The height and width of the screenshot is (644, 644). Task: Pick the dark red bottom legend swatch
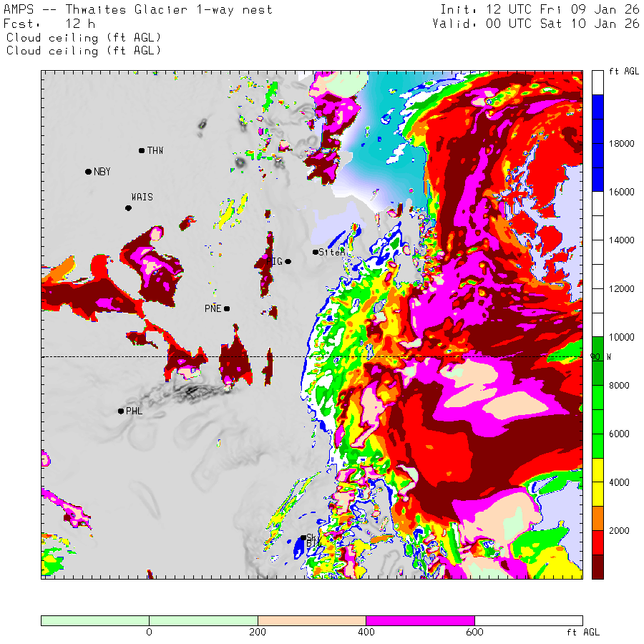(x=597, y=566)
